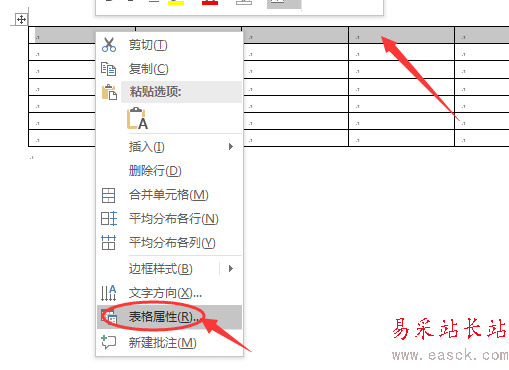Click the merge cells icon beside 合并单元格
The image size is (509, 370).
point(108,195)
